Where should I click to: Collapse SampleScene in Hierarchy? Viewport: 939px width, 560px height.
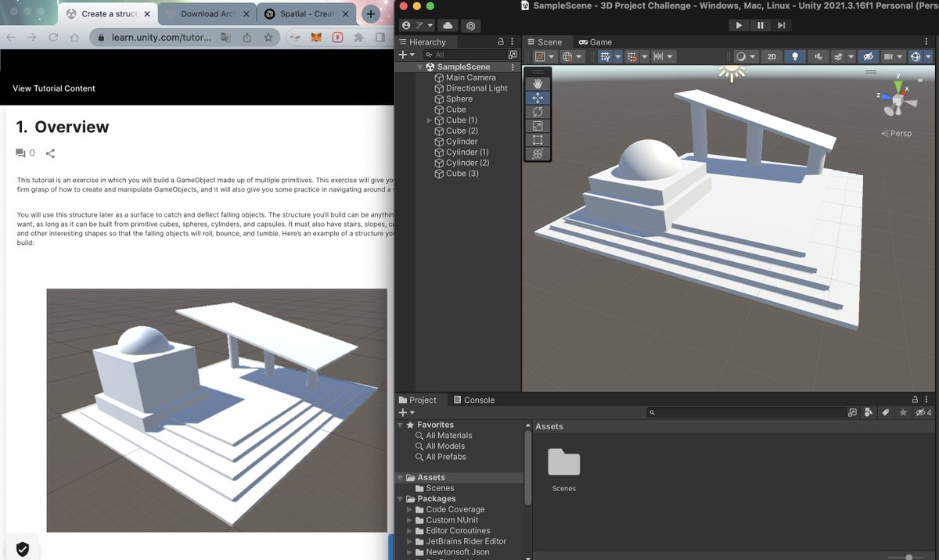coord(420,67)
